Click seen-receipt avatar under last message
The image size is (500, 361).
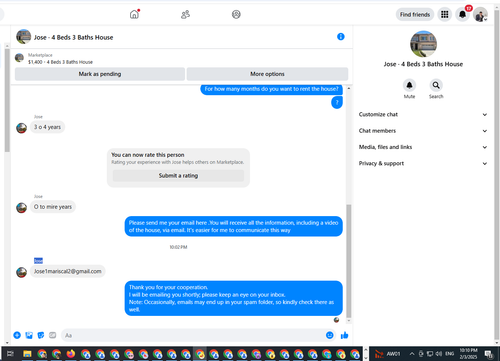337,320
